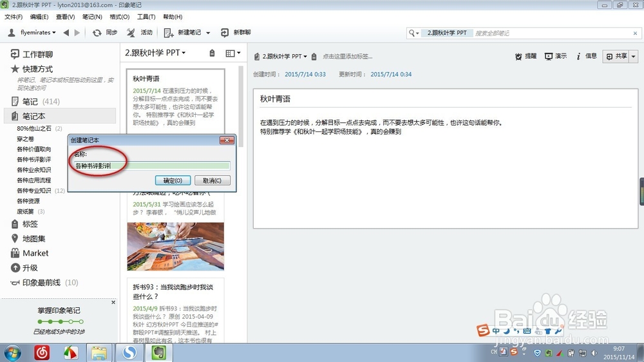Select the Shortcuts star in the sidebar
Screen dimensions: 644x362
click(15, 69)
